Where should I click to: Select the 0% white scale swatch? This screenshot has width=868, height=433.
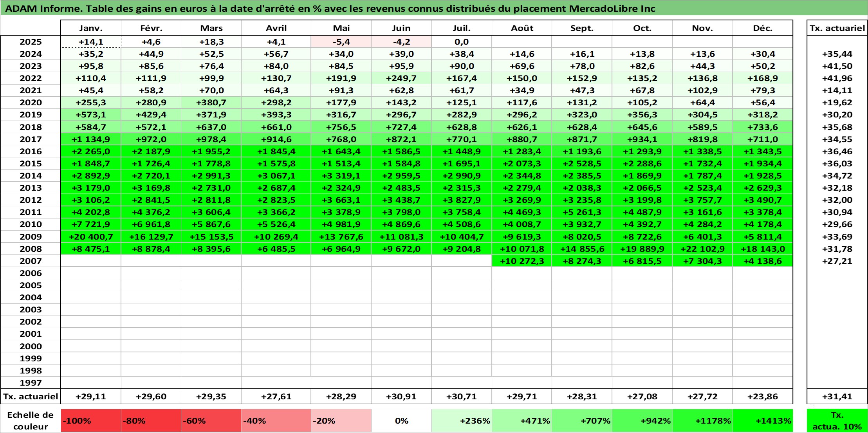[401, 421]
